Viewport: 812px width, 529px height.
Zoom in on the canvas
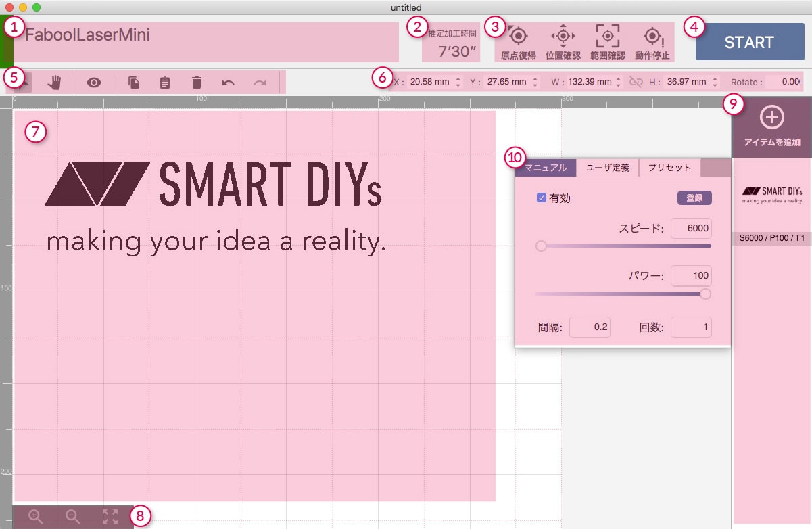coord(36,517)
